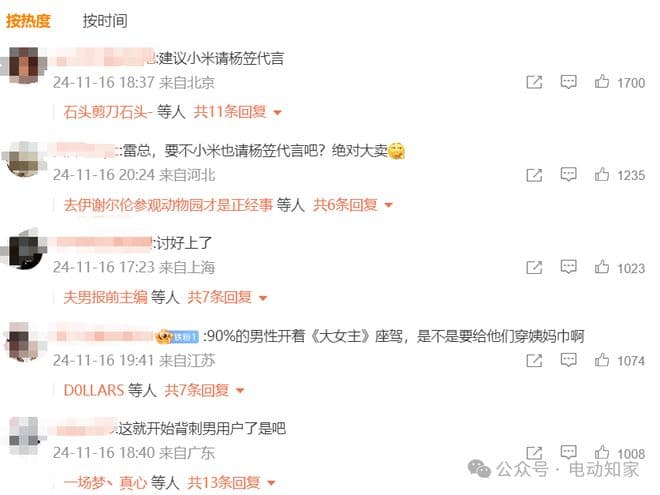Viewport: 660px width, 495px height.
Task: Click reply icon on the 17:23 Shanghai comment
Action: coord(568,267)
